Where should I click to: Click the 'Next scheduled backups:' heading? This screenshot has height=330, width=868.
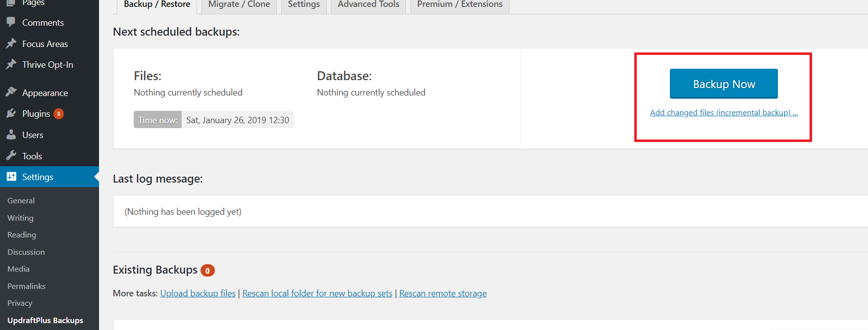point(176,32)
